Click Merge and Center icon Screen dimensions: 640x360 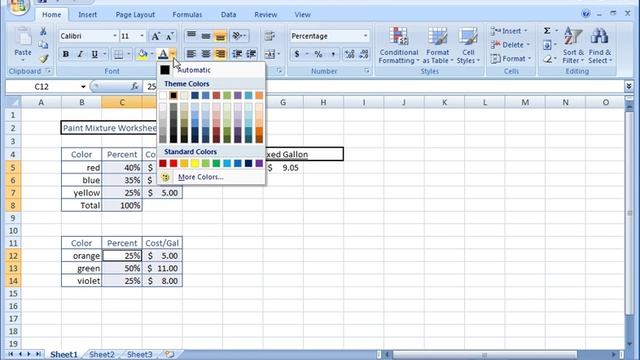click(269, 54)
